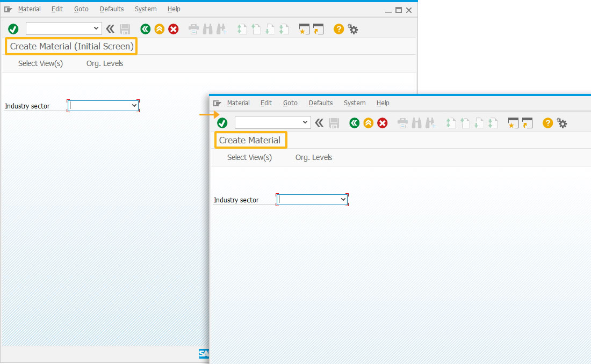
Task: Open Industry sector dropdown in Initial Screen window
Action: coord(134,106)
